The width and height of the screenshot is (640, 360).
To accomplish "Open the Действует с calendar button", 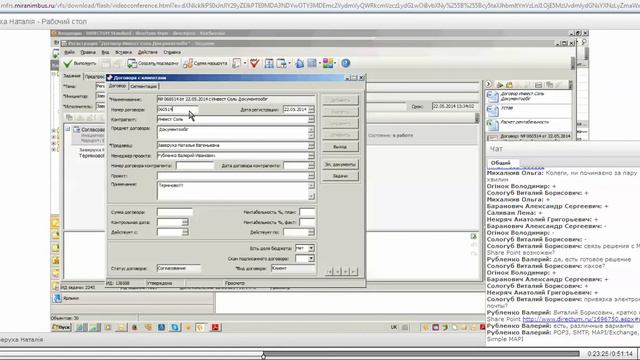I will pos(185,232).
